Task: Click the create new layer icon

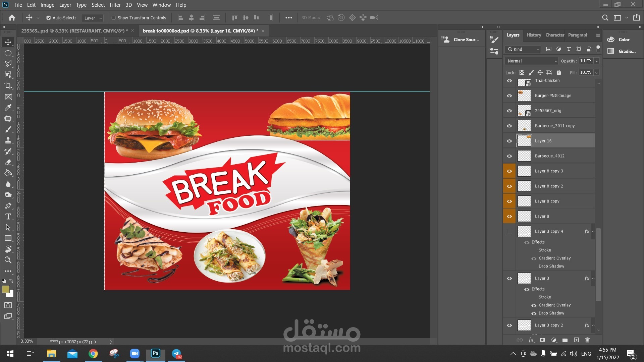Action: click(x=576, y=340)
